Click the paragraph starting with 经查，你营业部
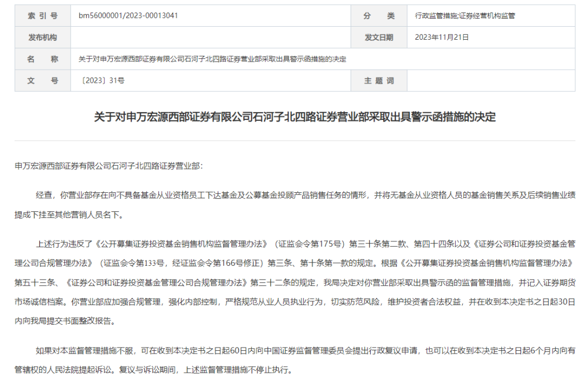This screenshot has height=377, width=588. [295, 205]
